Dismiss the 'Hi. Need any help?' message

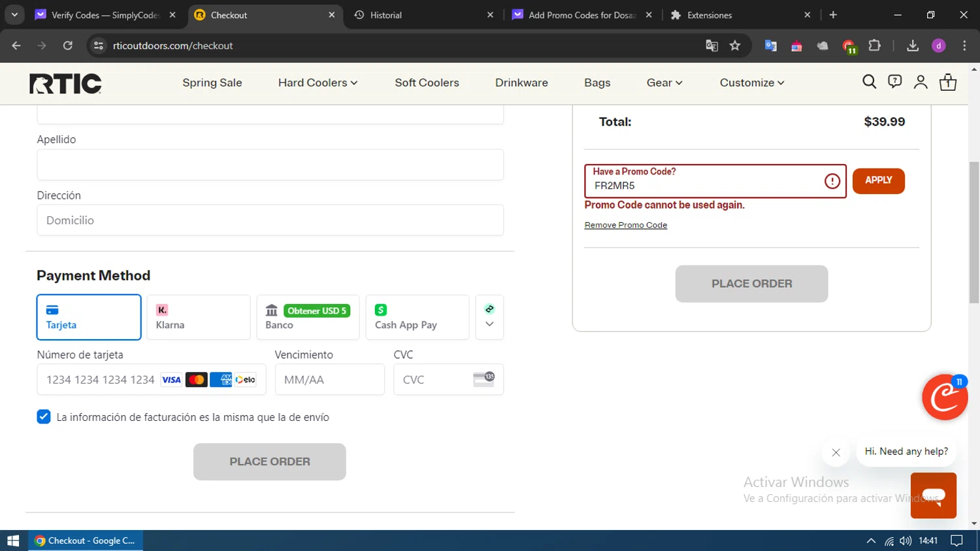(836, 452)
